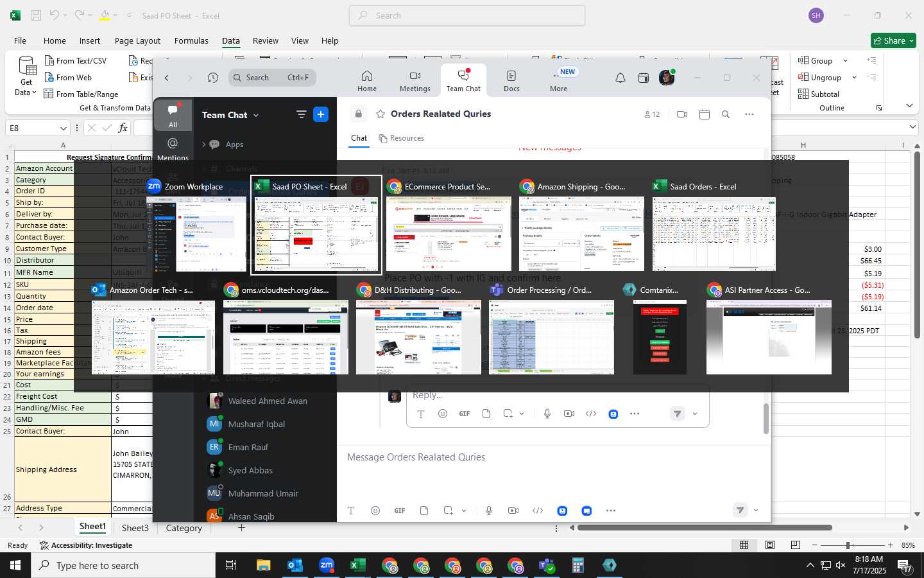This screenshot has height=578, width=924.
Task: Open Excel Review ribbon tab
Action: point(265,40)
